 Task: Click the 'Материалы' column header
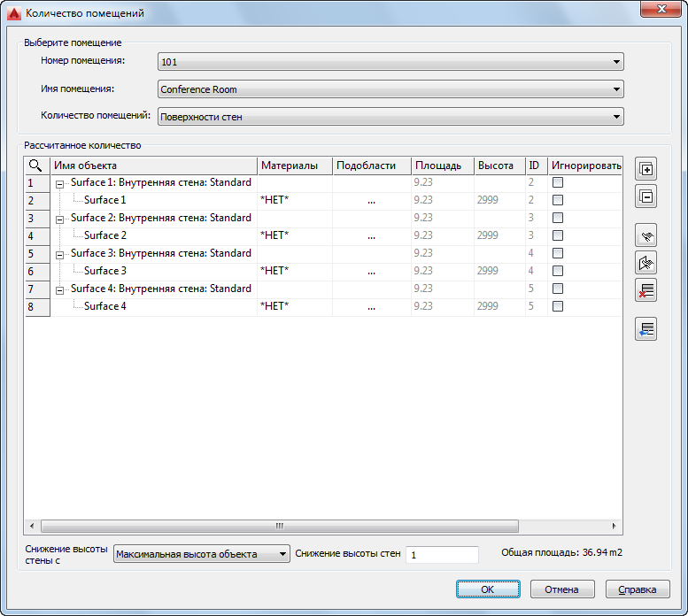(295, 166)
